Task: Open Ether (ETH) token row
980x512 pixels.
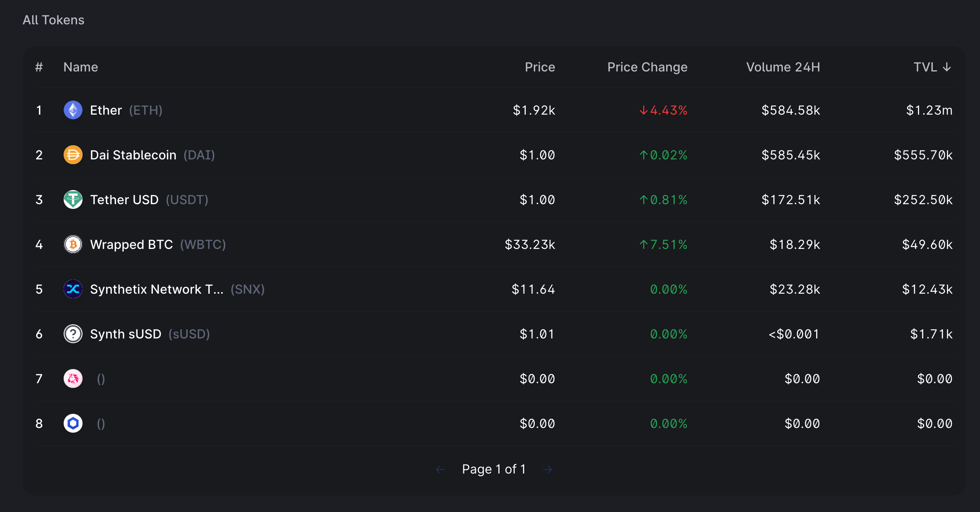Action: pyautogui.click(x=126, y=110)
